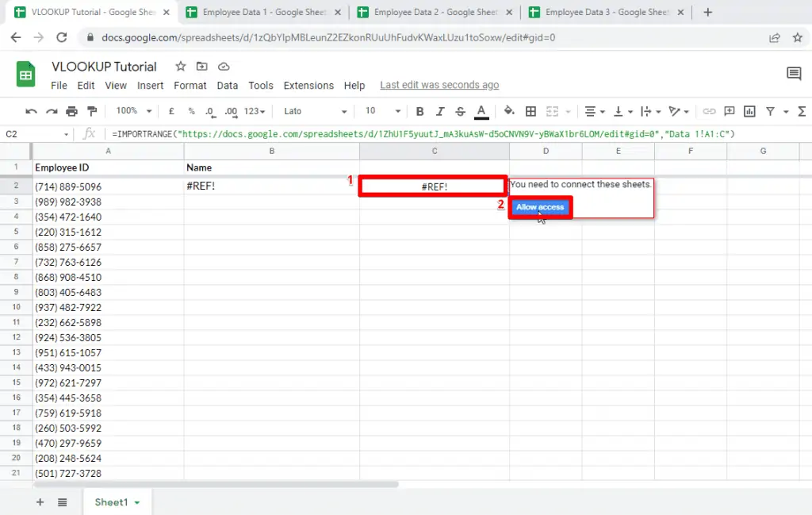Insert a comment on the cell
Viewport: 812px width, 515px height.
click(728, 111)
